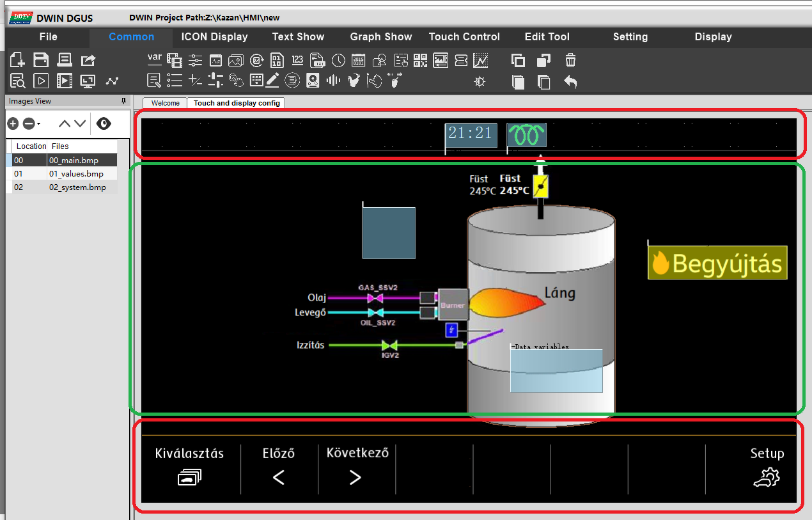Click the 'var' variable icon in toolbar
The height and width of the screenshot is (520, 812).
click(x=154, y=59)
